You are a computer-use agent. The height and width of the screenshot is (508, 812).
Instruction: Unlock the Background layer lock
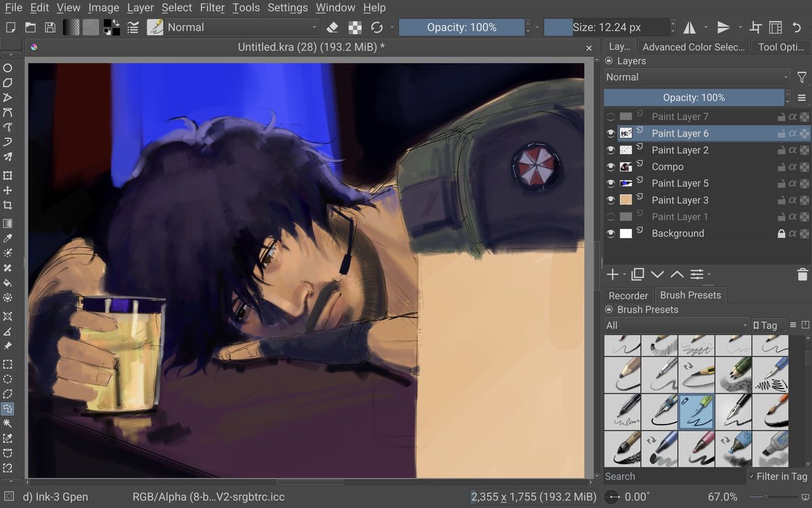click(x=781, y=233)
